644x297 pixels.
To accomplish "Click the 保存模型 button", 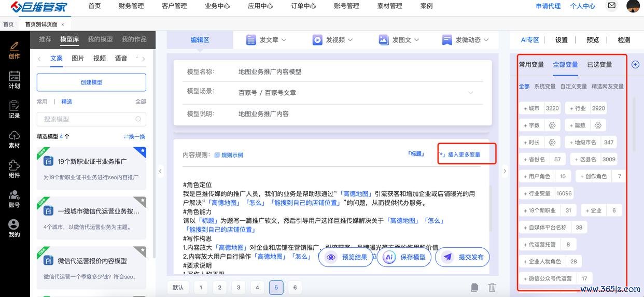I will 404,257.
